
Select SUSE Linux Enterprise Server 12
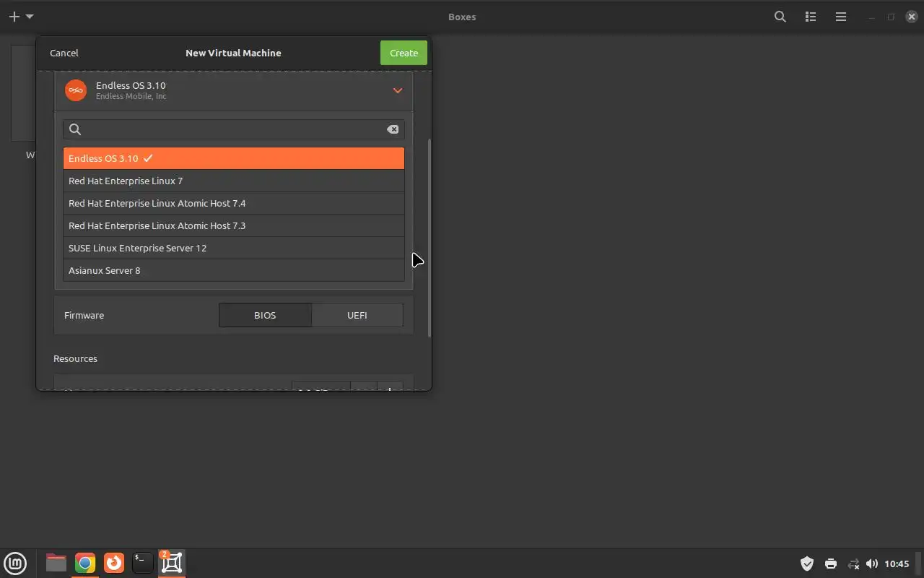233,248
